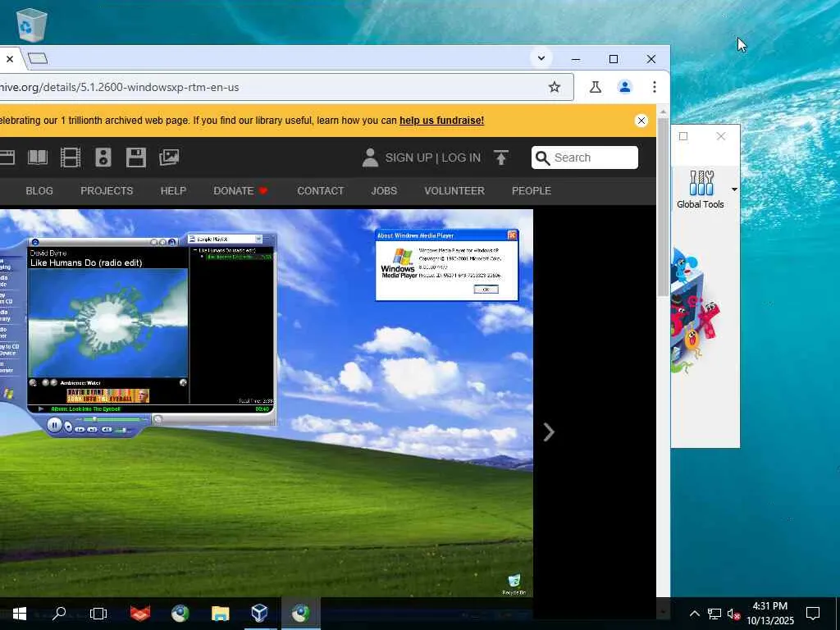Open the CONTACT menu item
The height and width of the screenshot is (630, 840).
321,190
